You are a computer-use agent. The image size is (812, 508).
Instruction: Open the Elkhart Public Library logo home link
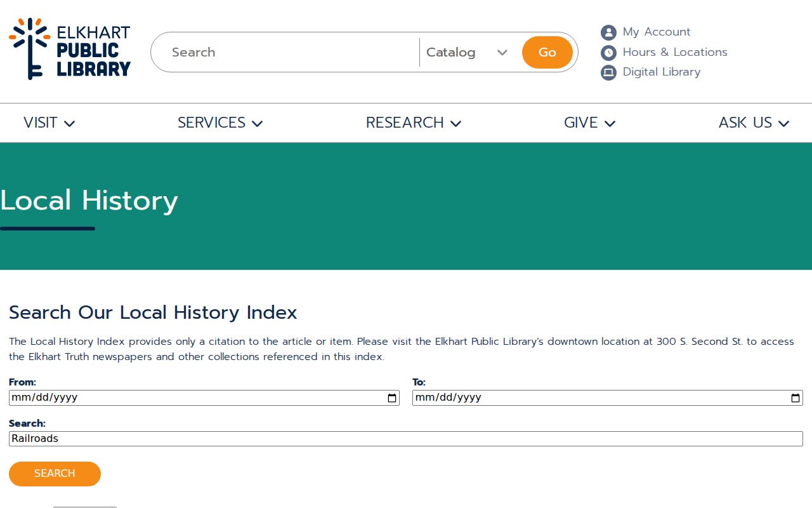click(x=70, y=49)
